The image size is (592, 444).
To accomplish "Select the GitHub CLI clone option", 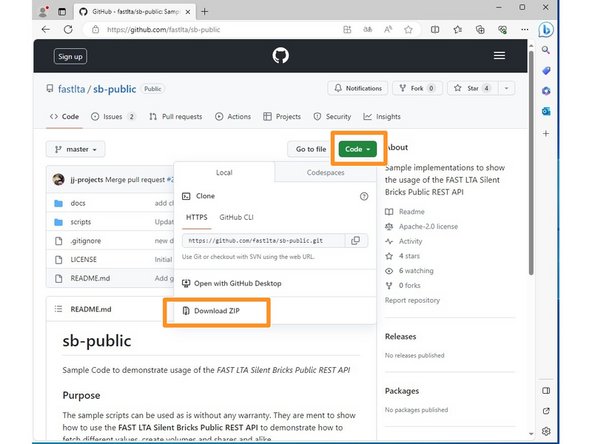I will [x=236, y=217].
